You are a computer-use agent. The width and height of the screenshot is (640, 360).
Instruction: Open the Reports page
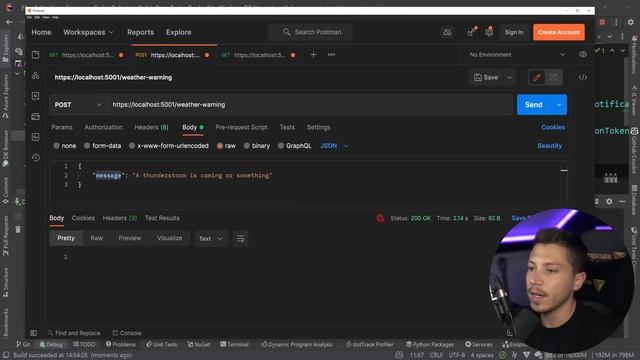(140, 32)
